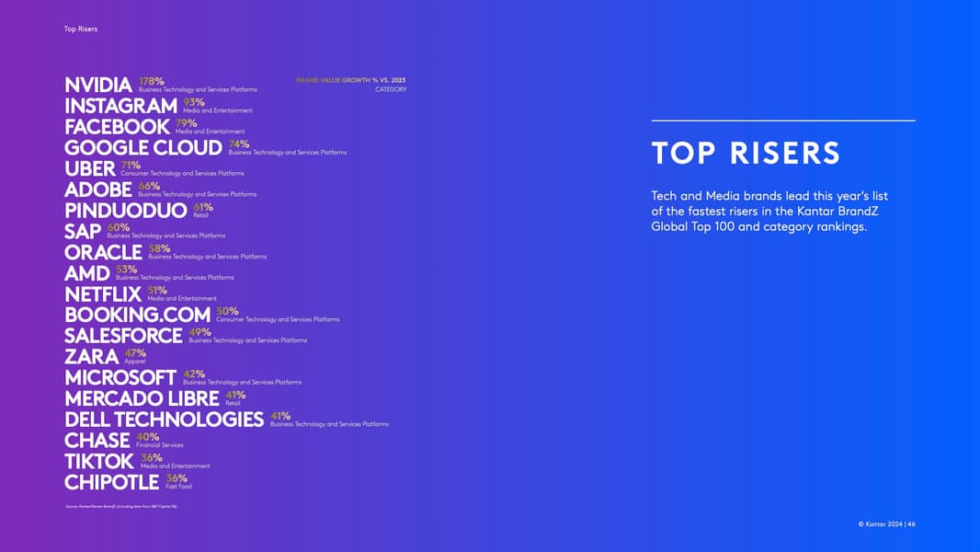The image size is (980, 552).
Task: Click the Fast Food category label
Action: pos(178,487)
